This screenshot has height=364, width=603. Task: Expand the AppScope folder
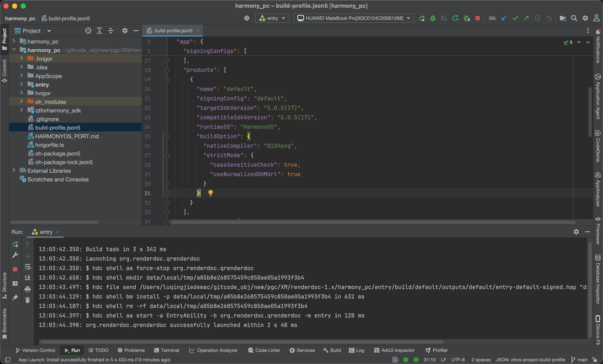pyautogui.click(x=22, y=76)
